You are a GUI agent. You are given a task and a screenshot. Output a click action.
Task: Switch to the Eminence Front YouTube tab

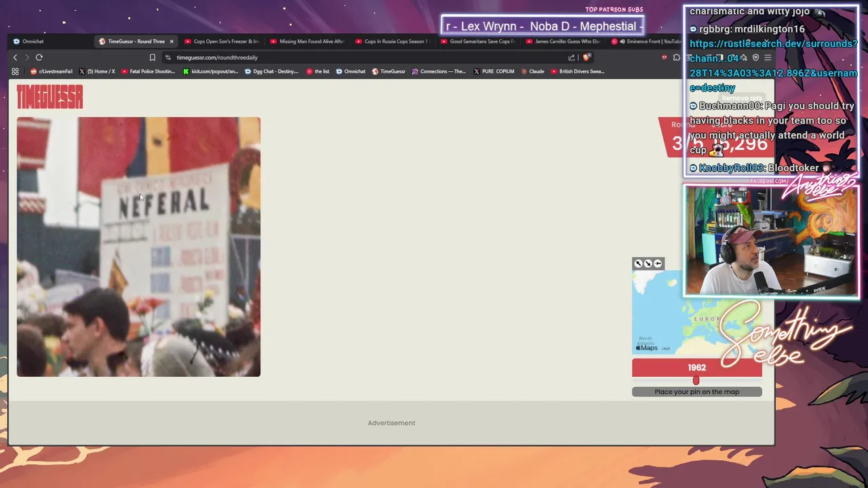click(648, 41)
